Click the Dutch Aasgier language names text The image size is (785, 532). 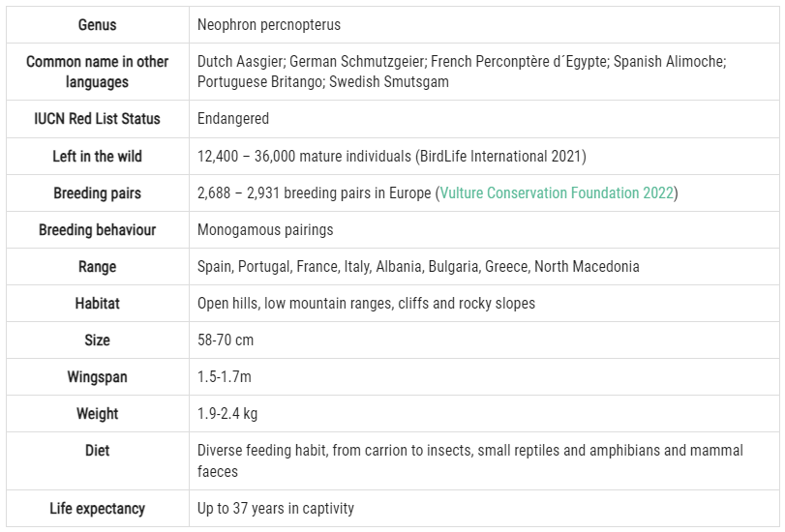(461, 72)
